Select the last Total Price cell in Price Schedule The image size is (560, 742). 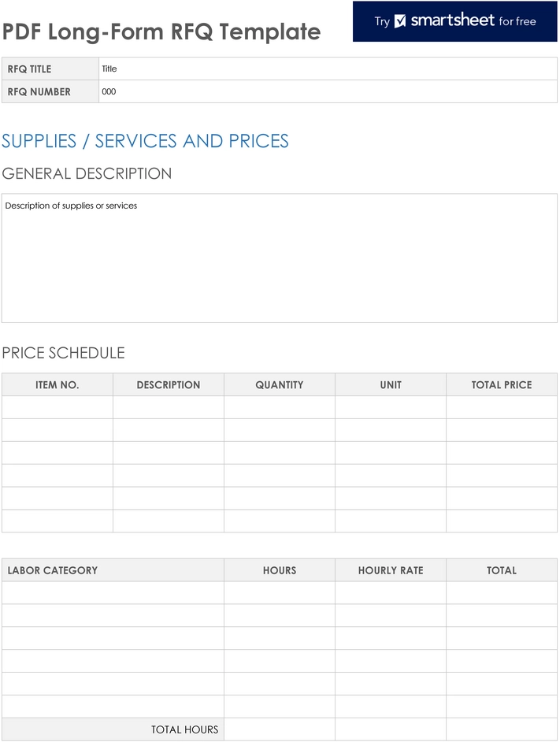click(x=502, y=521)
